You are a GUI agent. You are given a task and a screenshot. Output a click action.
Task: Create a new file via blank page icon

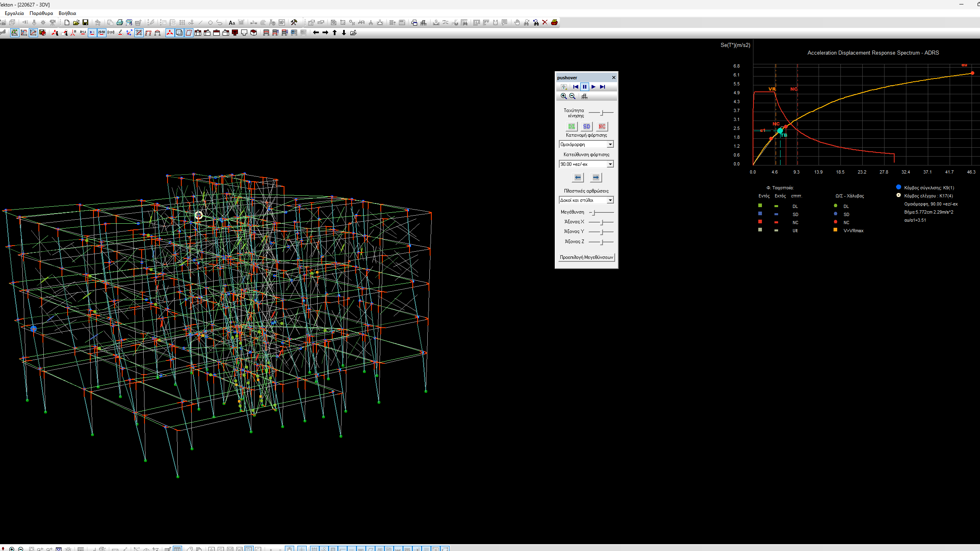pos(67,23)
